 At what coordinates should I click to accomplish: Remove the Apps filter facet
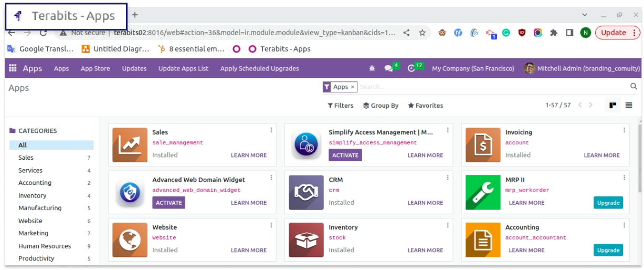[x=353, y=87]
